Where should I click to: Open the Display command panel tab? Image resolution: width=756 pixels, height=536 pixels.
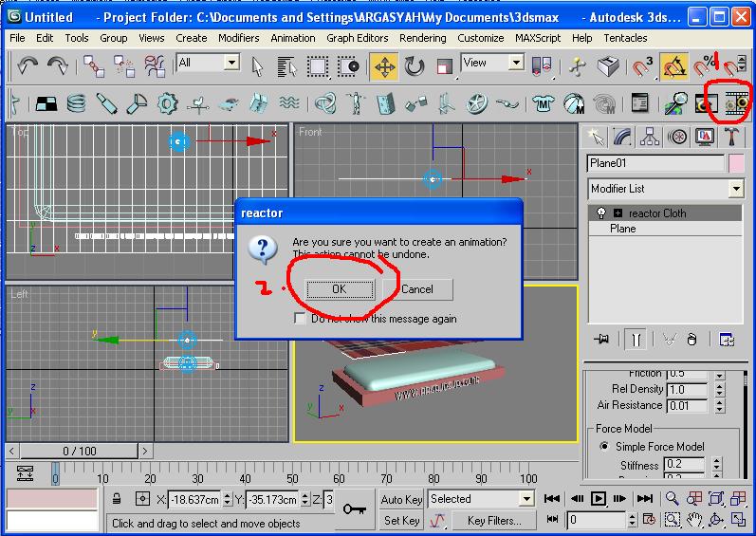(x=705, y=138)
